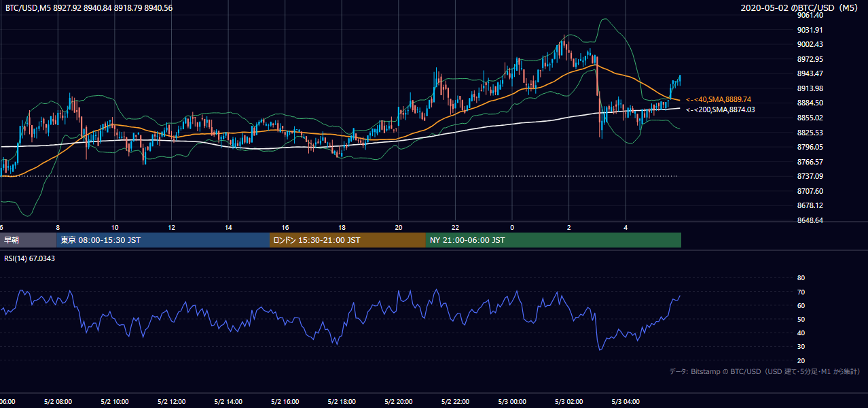Click the bottom time label 5/2 18:00
Viewport: 868px width, 408px height.
click(x=342, y=403)
